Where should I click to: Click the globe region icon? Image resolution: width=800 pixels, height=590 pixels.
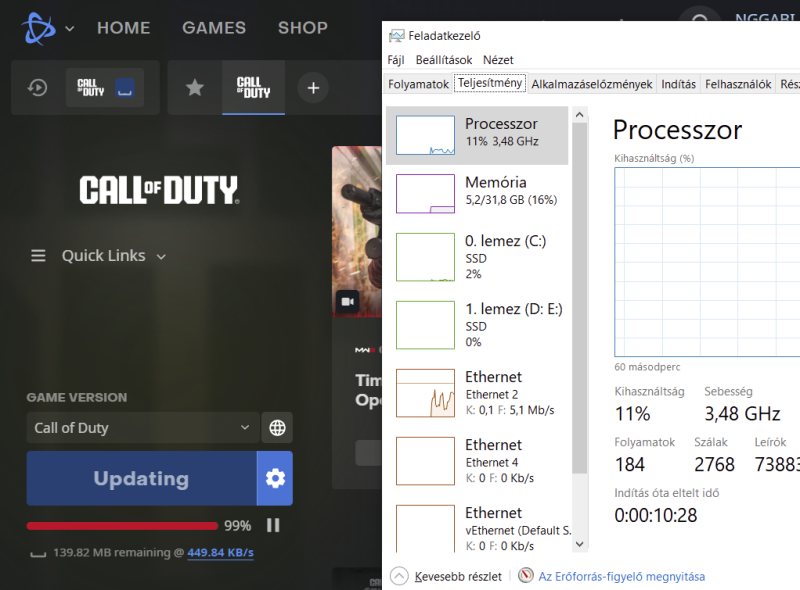277,428
